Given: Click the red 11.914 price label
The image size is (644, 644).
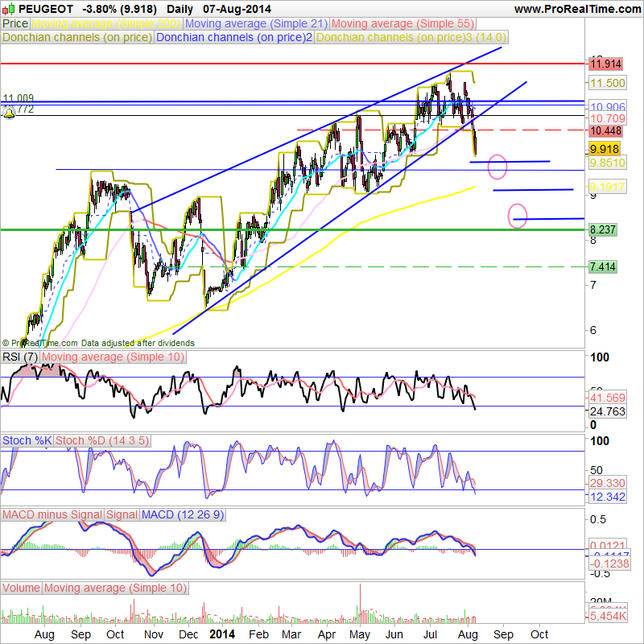Looking at the screenshot, I should (606, 64).
